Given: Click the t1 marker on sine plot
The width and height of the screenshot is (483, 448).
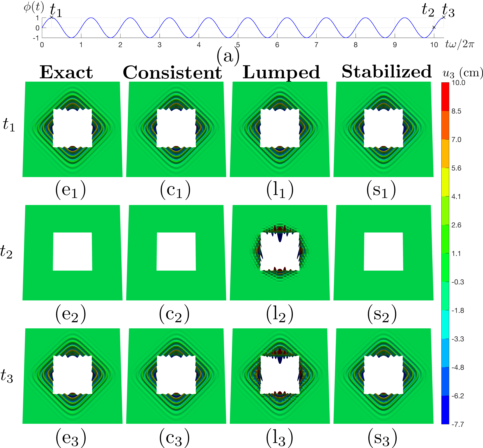Looking at the screenshot, I should click(x=51, y=17).
